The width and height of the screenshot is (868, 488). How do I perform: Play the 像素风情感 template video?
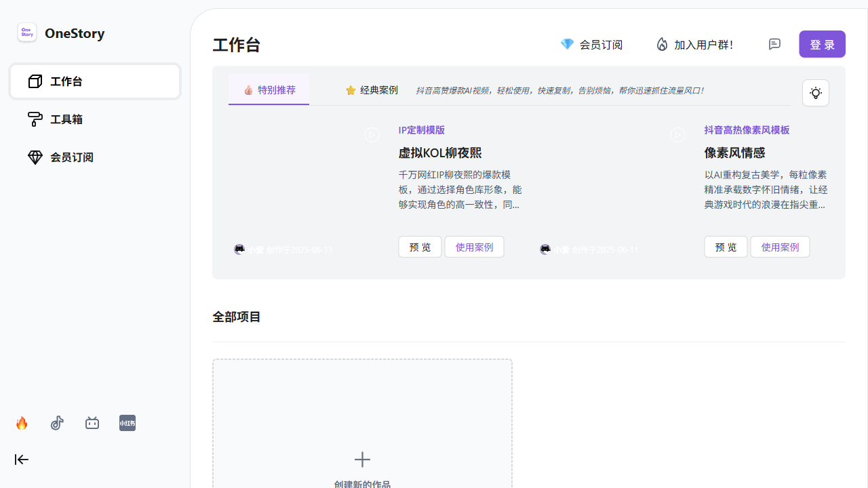click(677, 135)
